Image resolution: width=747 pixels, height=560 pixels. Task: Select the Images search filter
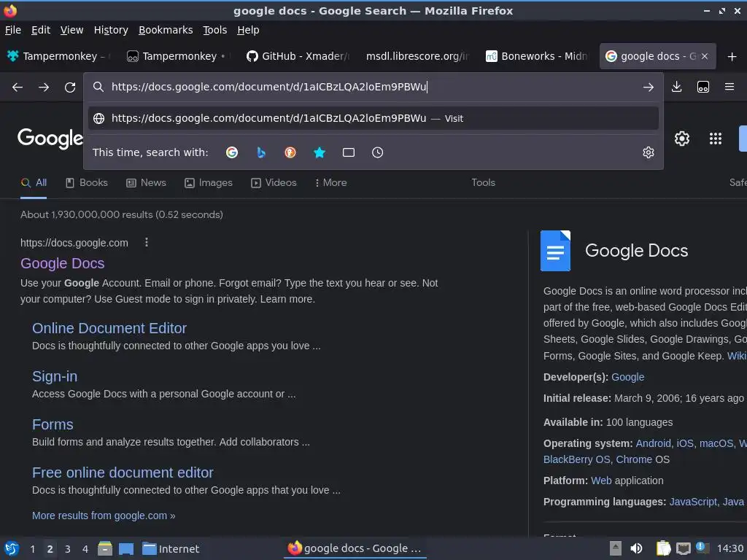point(209,183)
